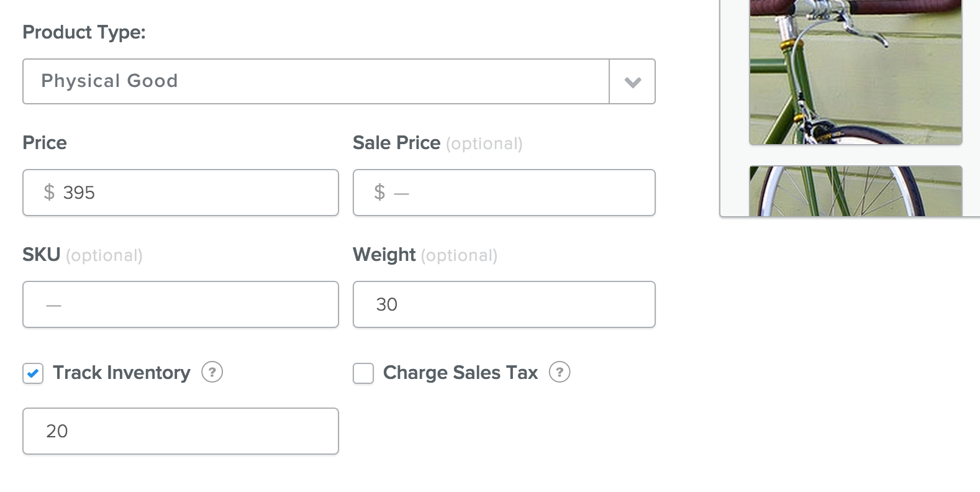Select the bike handlebar product thumbnail
This screenshot has height=492, width=980.
[x=855, y=71]
